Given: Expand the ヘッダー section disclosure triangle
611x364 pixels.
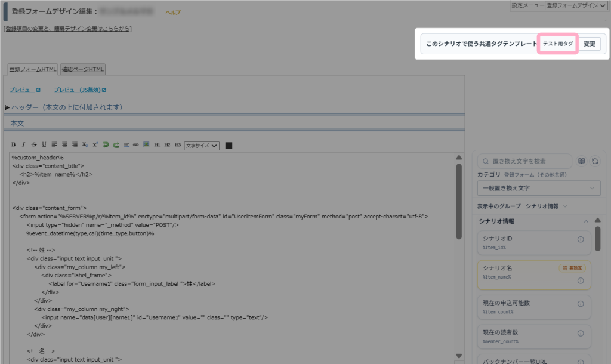Looking at the screenshot, I should [7, 107].
